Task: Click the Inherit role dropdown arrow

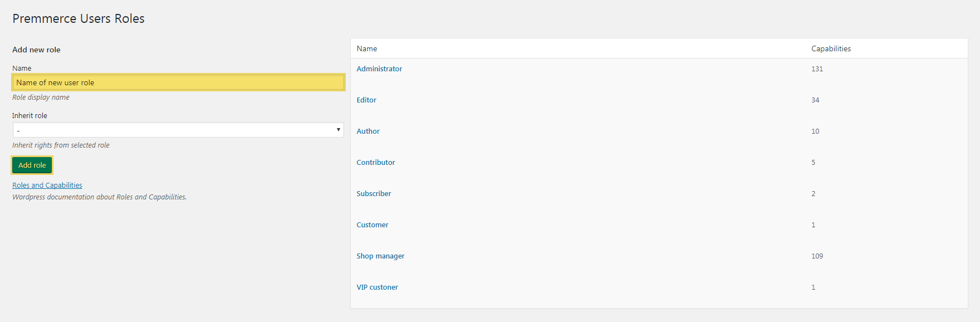Action: coord(338,130)
